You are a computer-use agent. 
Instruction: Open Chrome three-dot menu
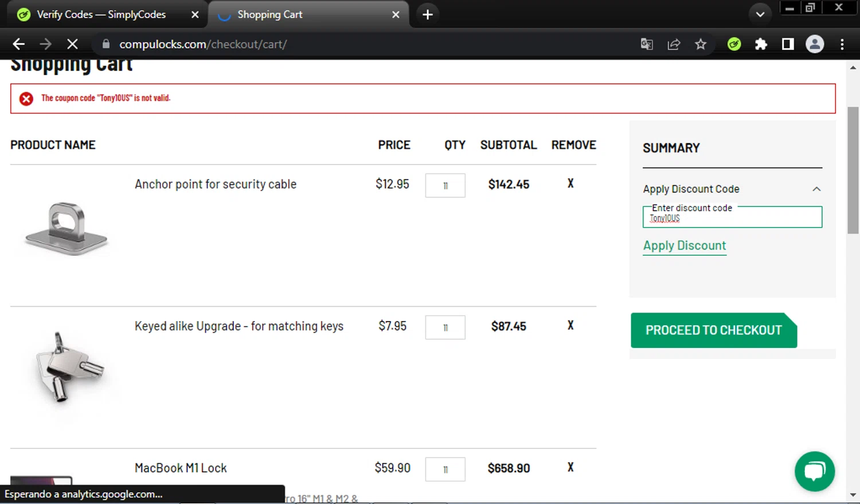pos(842,44)
